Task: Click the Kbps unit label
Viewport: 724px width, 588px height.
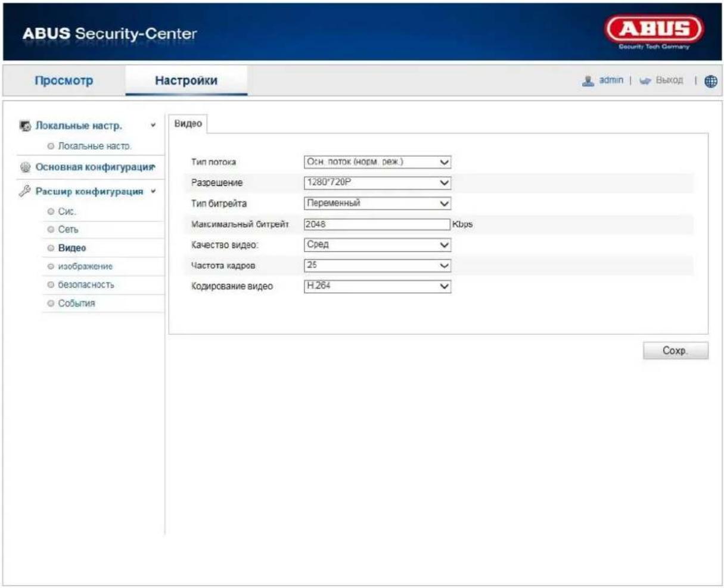Action: coord(463,225)
